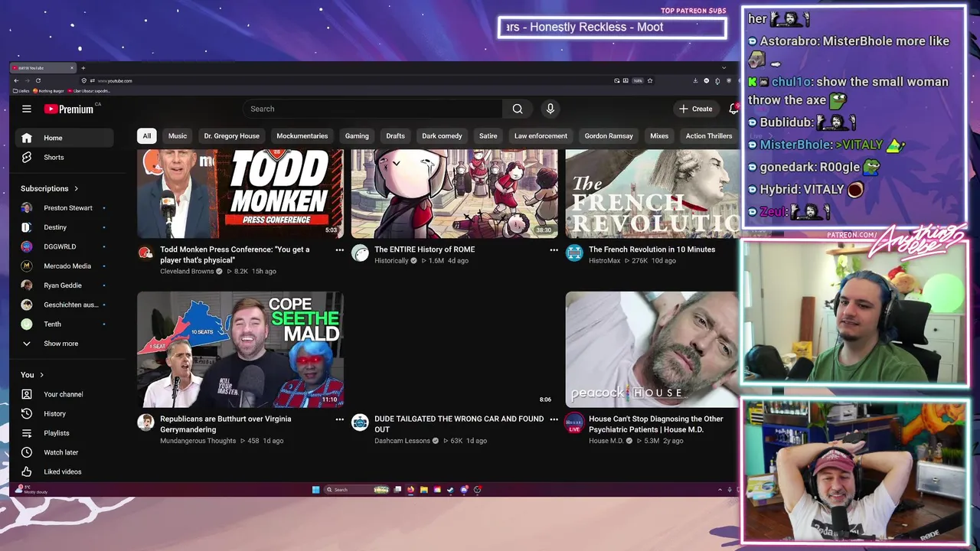Click the House M.D. live channel avatar
This screenshot has width=980, height=551.
574,422
